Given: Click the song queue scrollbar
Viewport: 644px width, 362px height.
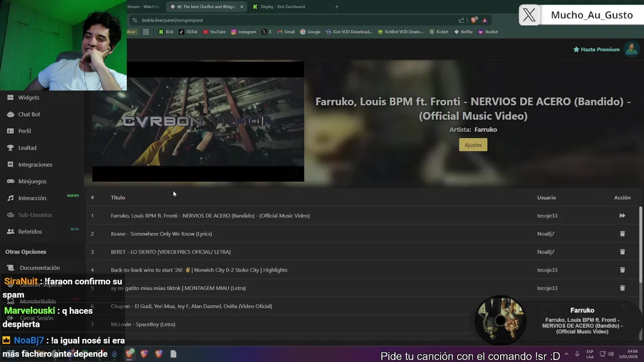Looking at the screenshot, I should point(640,244).
